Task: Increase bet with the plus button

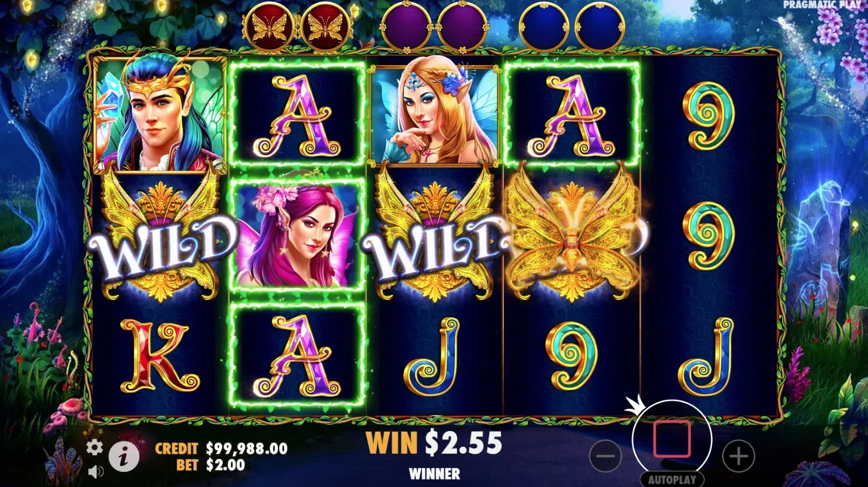Action: point(739,456)
